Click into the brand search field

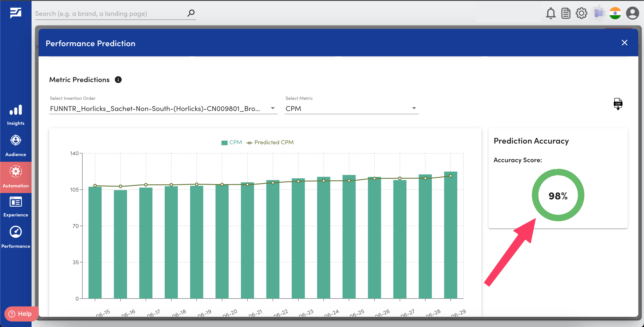click(109, 14)
